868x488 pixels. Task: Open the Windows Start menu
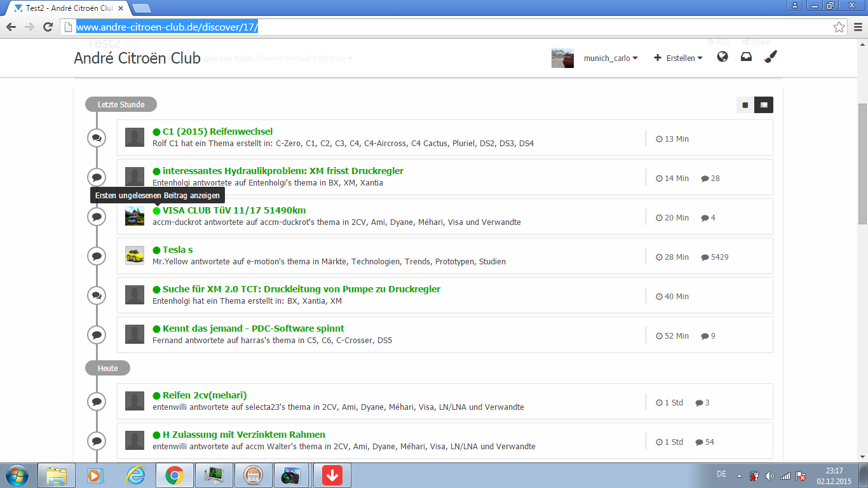pyautogui.click(x=17, y=475)
